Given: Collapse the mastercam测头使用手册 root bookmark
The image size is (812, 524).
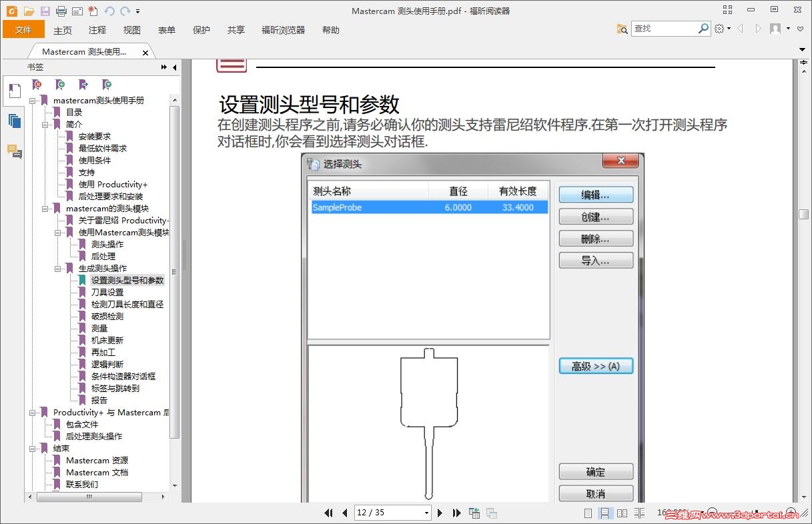Looking at the screenshot, I should pos(33,101).
